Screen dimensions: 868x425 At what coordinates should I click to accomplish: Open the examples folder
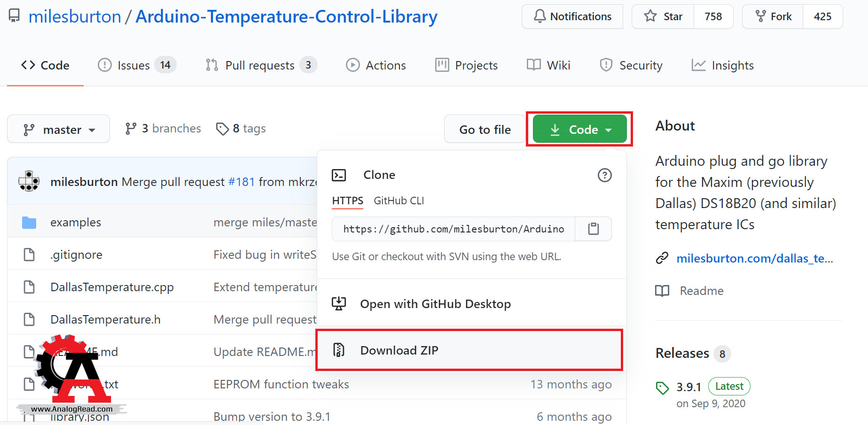[76, 222]
